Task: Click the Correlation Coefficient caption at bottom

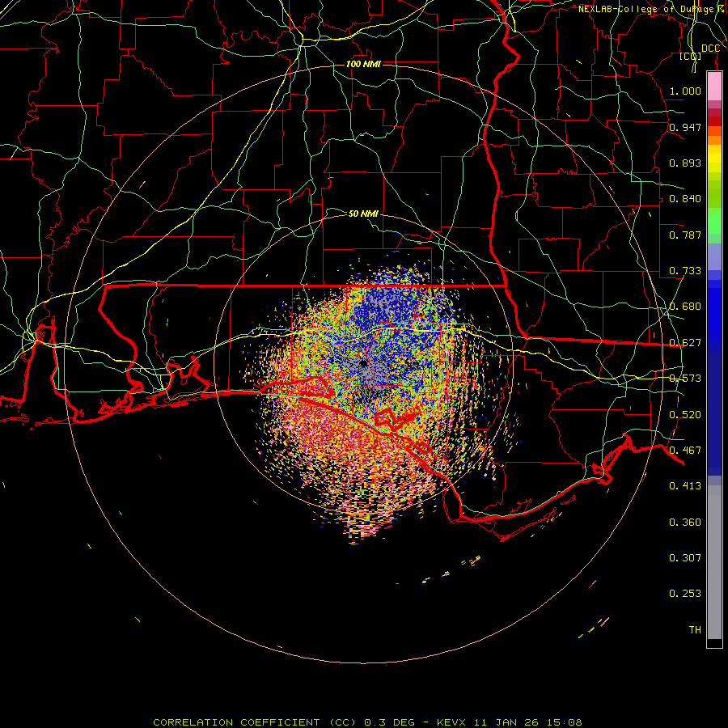Action: [367, 722]
